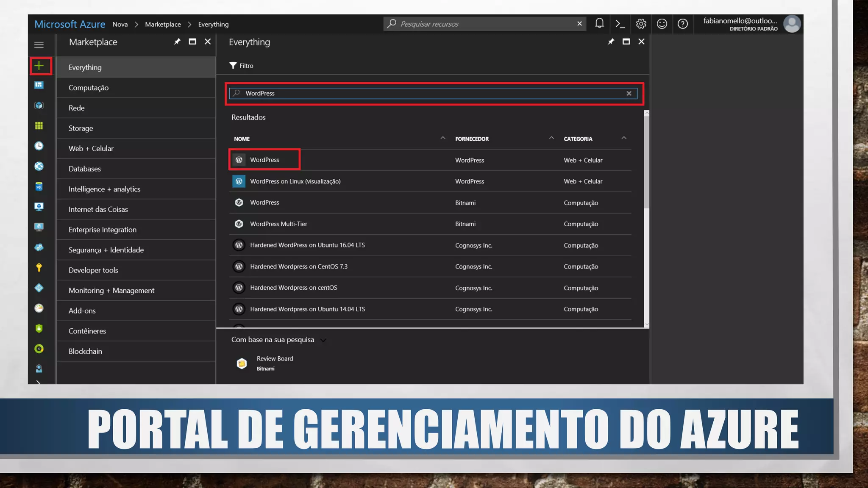Select the Contêineres category
Screen dimensions: 868x488
[136, 331]
